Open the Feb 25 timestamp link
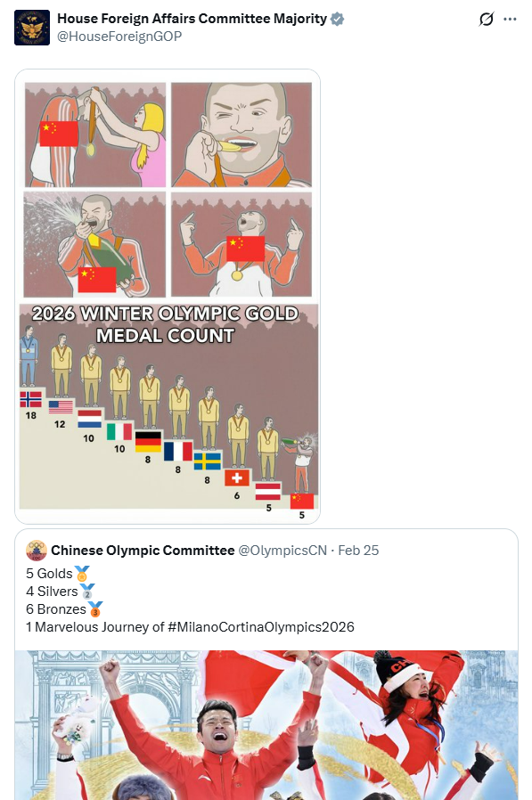The width and height of the screenshot is (532, 800). coord(358,551)
